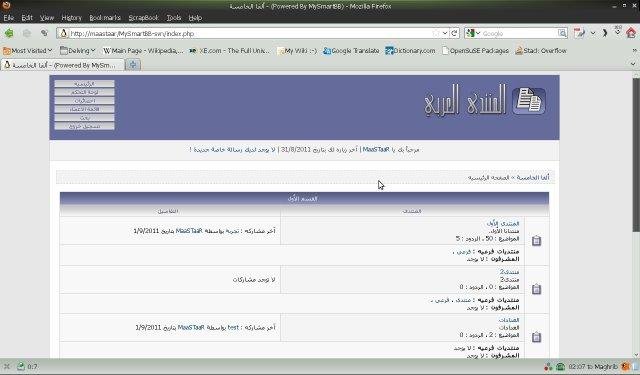Open the منتدى2 forum title link
Viewport: 640px width, 375px height.
509,272
